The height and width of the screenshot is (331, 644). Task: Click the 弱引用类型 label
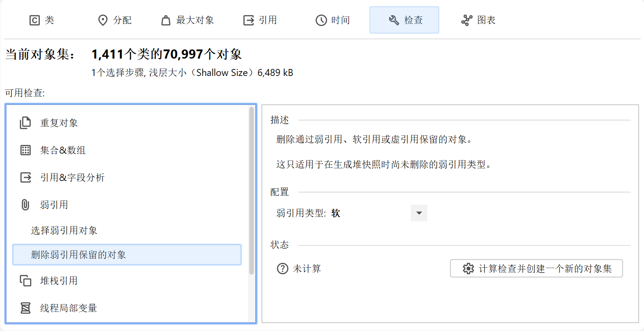point(301,213)
